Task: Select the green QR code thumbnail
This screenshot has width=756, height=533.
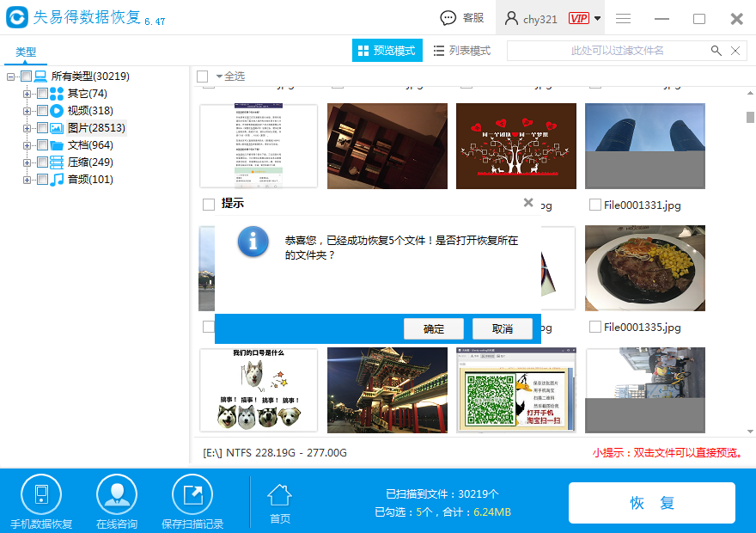Action: click(516, 389)
